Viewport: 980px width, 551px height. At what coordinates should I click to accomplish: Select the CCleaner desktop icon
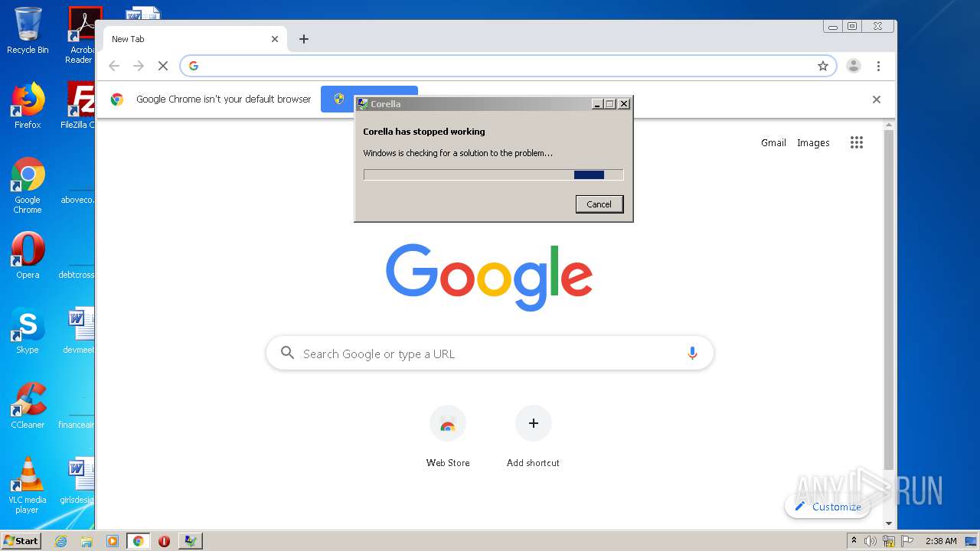tap(28, 406)
